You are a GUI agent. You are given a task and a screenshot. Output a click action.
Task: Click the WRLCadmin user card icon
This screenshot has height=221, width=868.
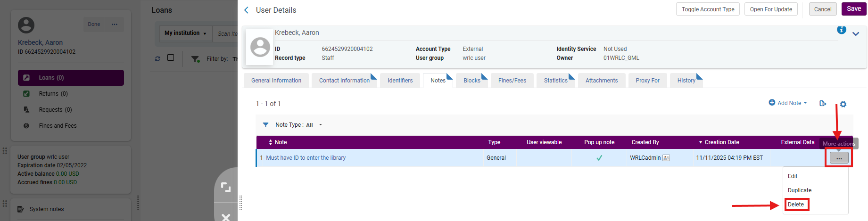point(666,158)
